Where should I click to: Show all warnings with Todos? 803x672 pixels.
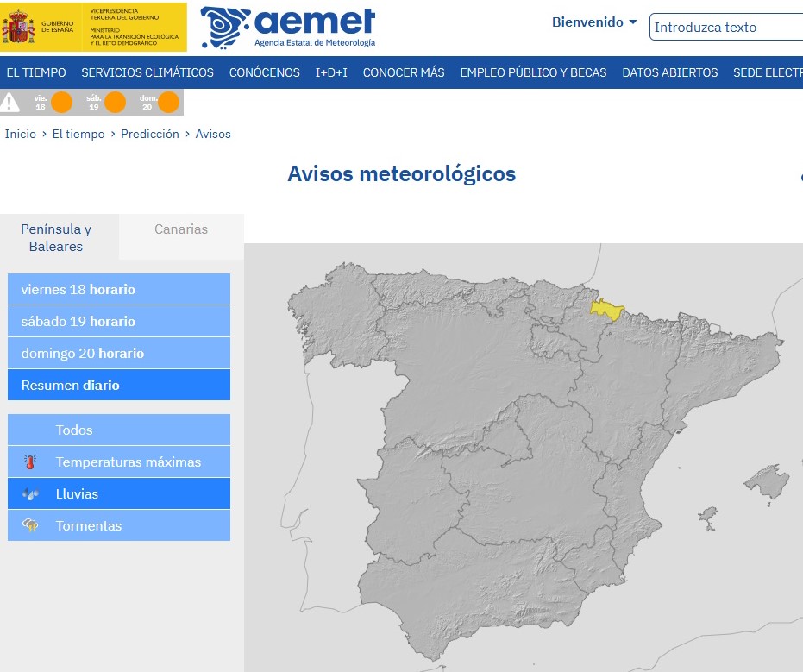tap(119, 430)
